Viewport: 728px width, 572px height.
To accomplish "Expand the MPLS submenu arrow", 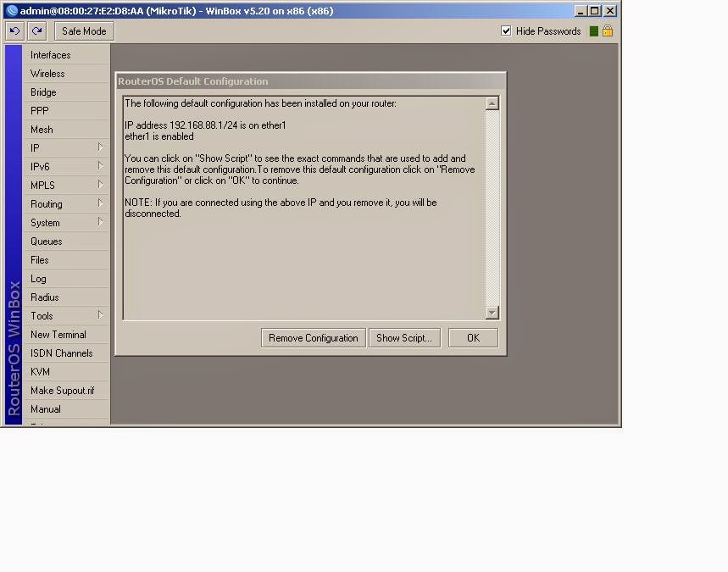I will 100,185.
